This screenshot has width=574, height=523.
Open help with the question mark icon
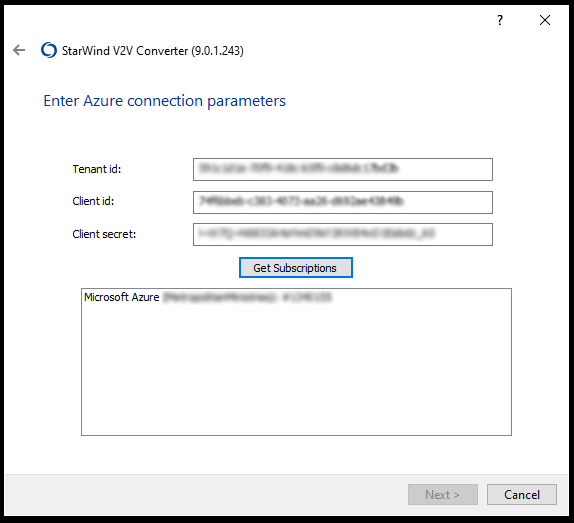click(500, 20)
